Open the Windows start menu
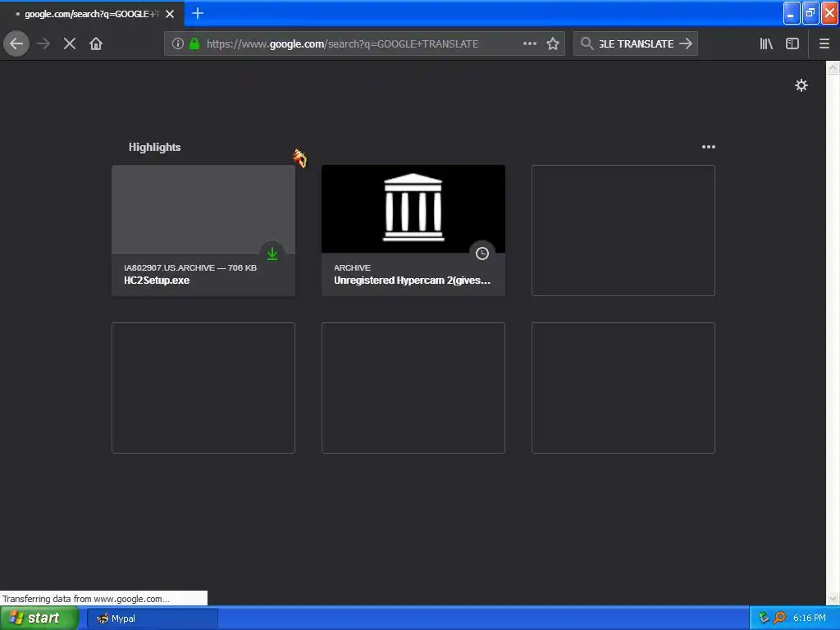This screenshot has height=630, width=840. click(39, 619)
